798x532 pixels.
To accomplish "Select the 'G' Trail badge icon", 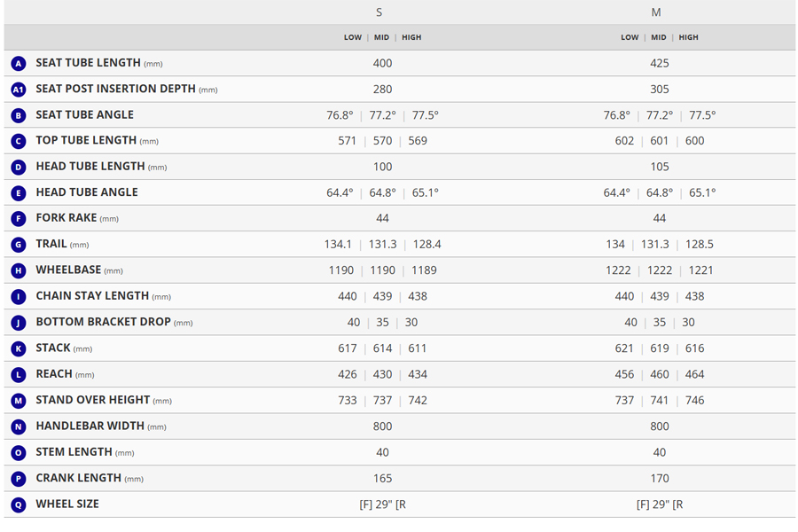I will pyautogui.click(x=19, y=245).
